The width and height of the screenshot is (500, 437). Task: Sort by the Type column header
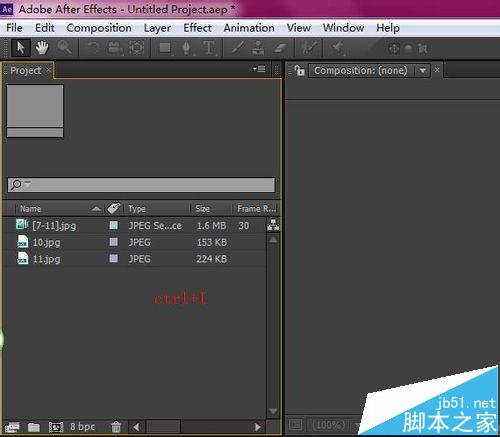click(x=137, y=209)
